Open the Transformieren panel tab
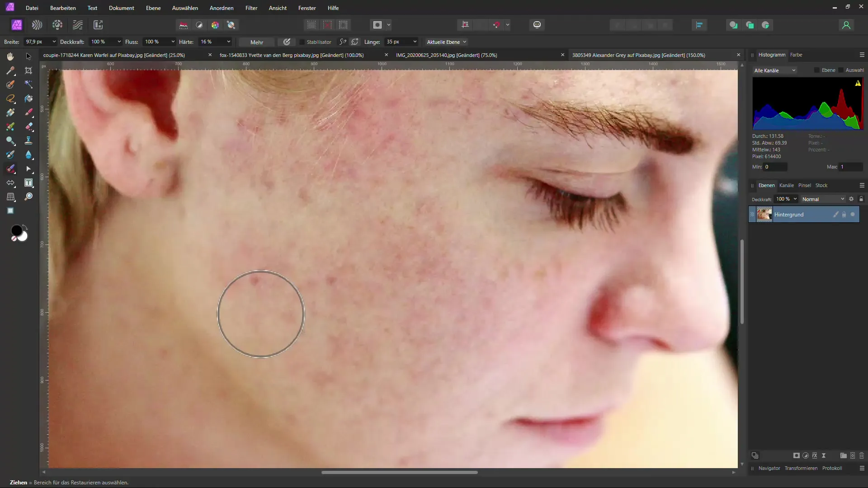 tap(801, 468)
